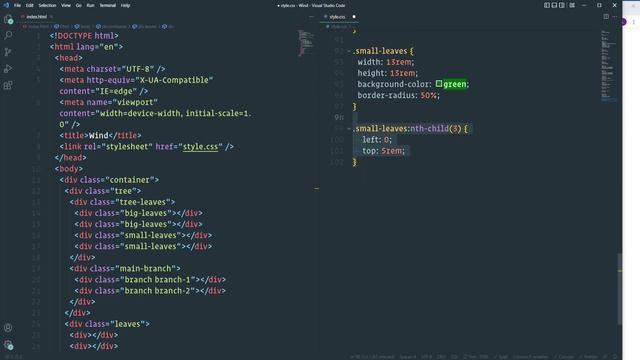
Task: Open the Source Control view
Action: [x=8, y=52]
